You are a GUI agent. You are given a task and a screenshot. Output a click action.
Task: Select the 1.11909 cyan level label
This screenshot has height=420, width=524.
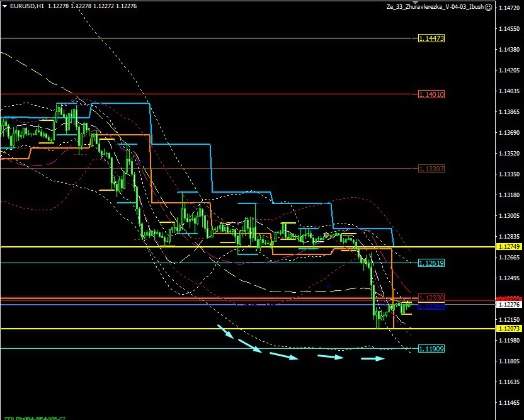(x=431, y=348)
